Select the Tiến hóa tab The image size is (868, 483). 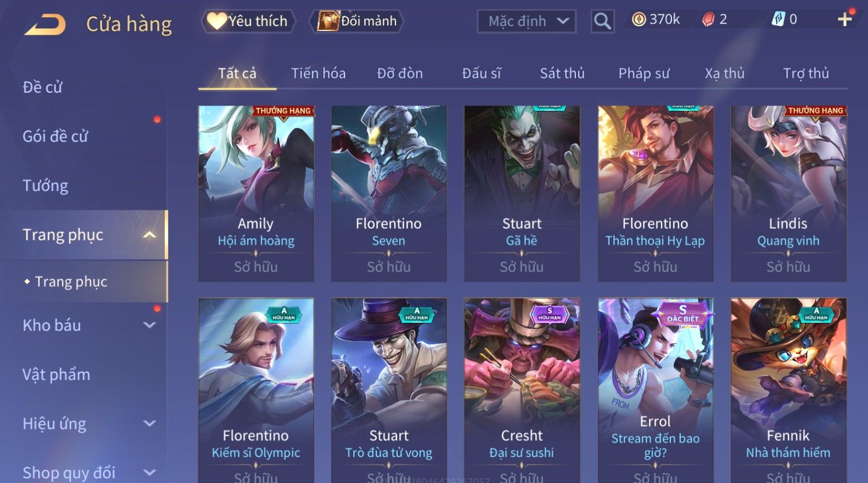pyautogui.click(x=318, y=73)
